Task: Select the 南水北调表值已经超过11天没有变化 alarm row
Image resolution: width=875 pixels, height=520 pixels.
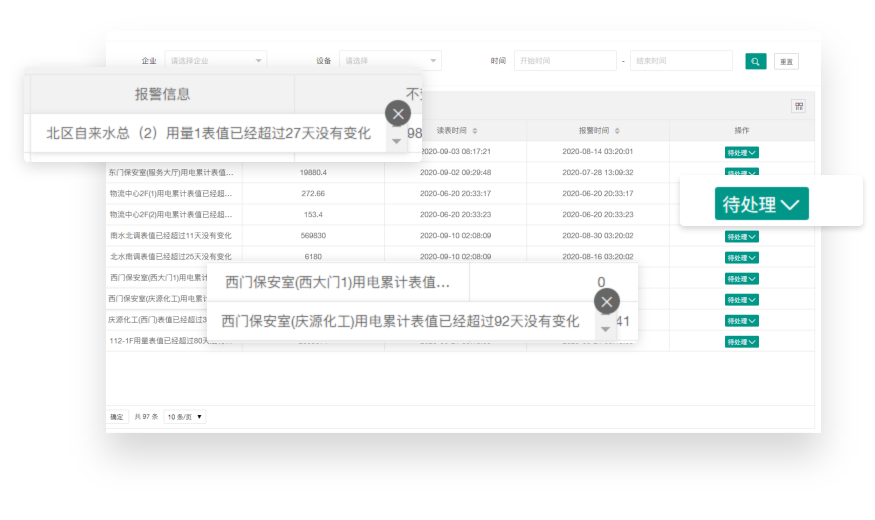Action: (171, 236)
